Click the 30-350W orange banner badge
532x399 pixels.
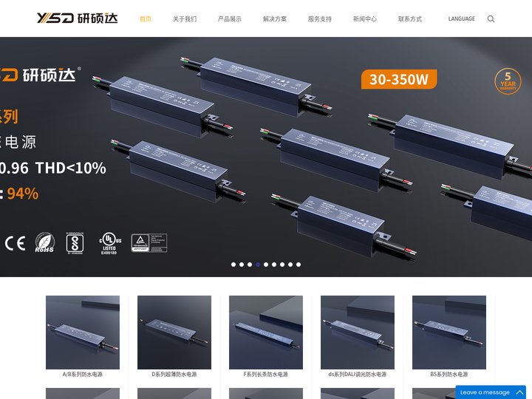[x=399, y=79]
